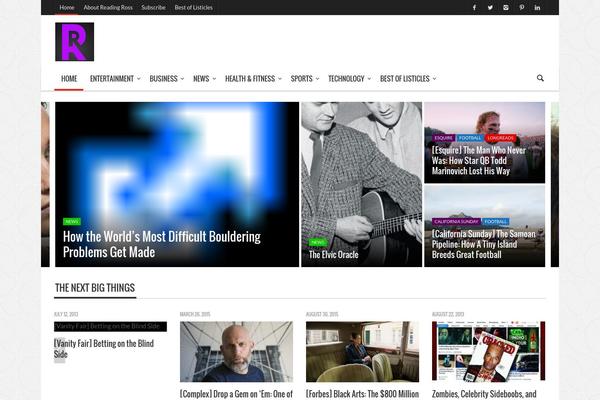Click the LONGREADS category tag
Viewport: 600px width, 400px height.
point(501,138)
